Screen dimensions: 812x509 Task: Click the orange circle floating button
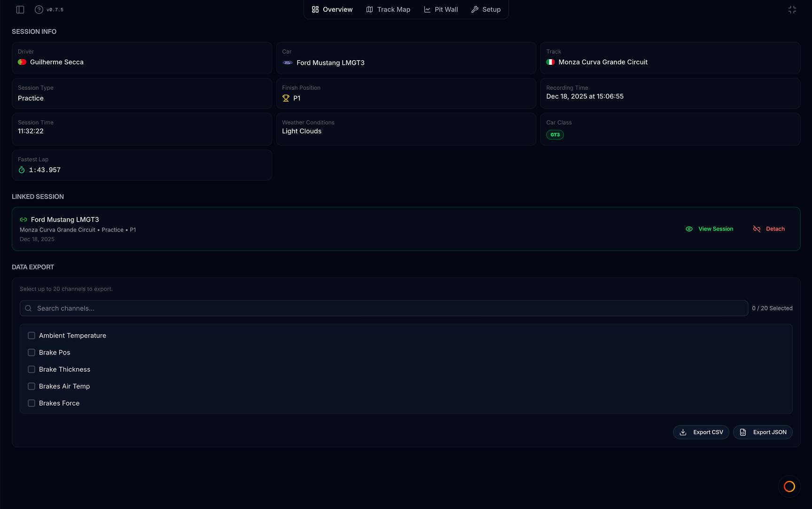pyautogui.click(x=789, y=486)
